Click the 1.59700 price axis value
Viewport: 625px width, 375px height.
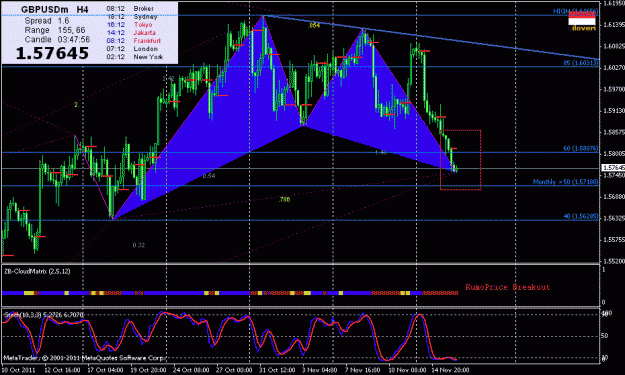pos(614,88)
